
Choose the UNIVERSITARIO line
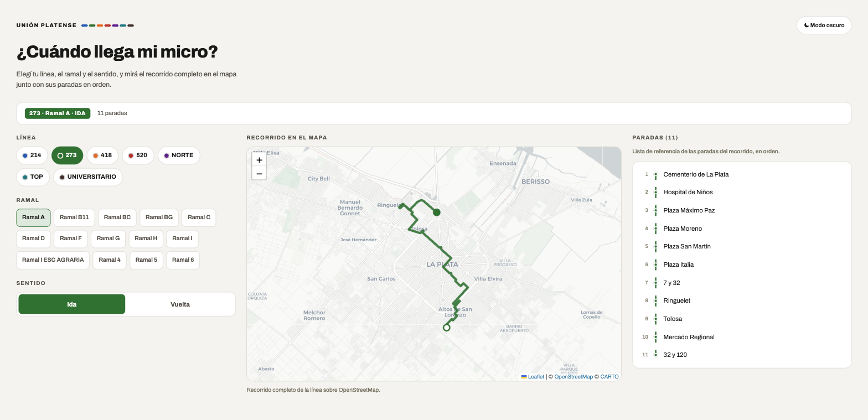[x=88, y=177]
